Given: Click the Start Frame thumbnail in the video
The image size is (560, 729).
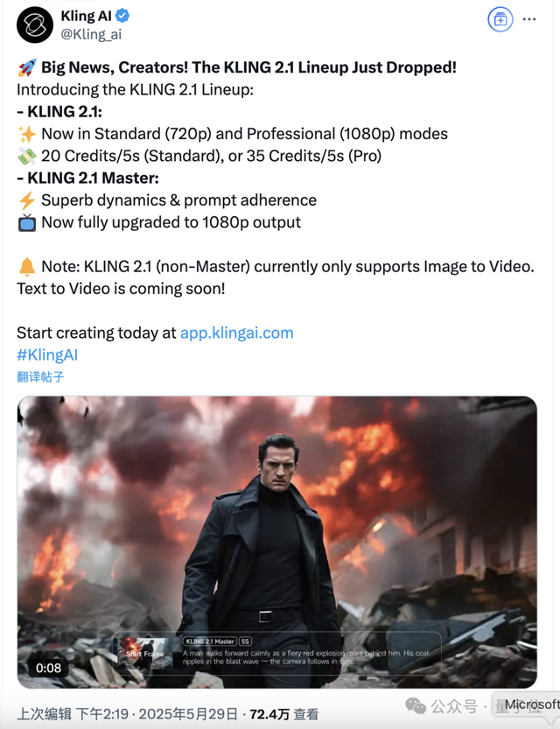Looking at the screenshot, I should (x=147, y=653).
